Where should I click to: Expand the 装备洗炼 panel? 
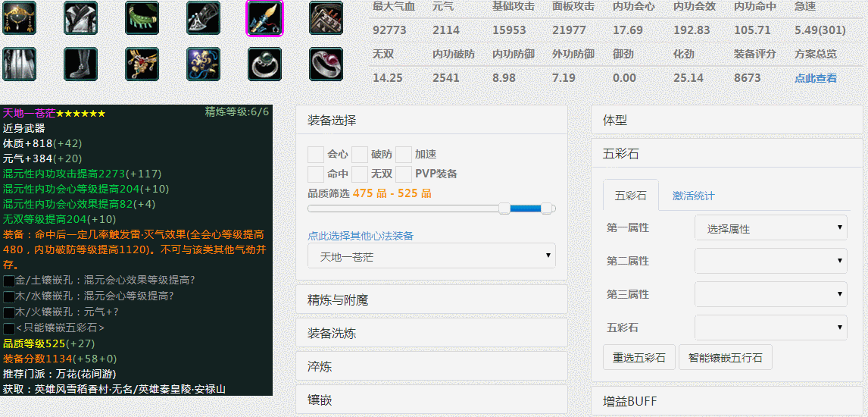tap(432, 333)
